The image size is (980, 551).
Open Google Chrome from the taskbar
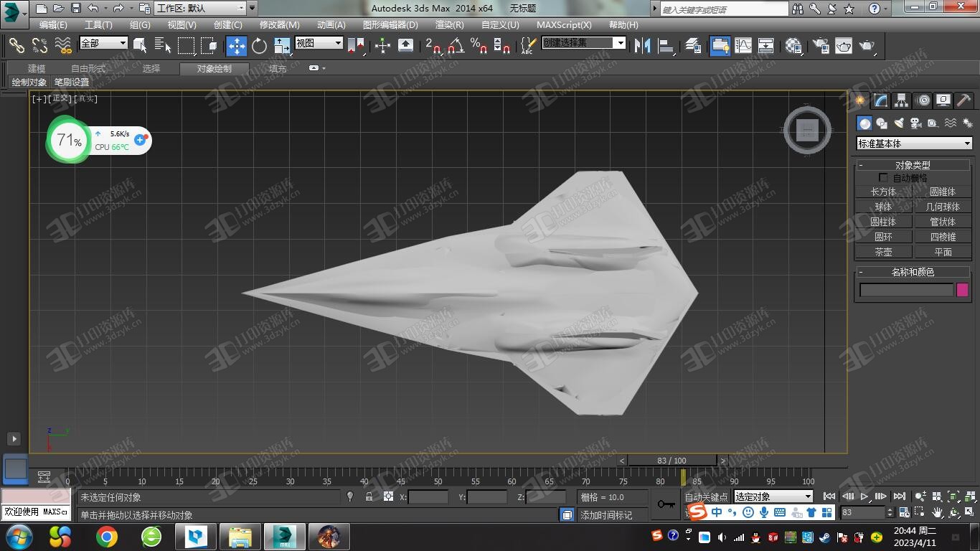click(107, 537)
